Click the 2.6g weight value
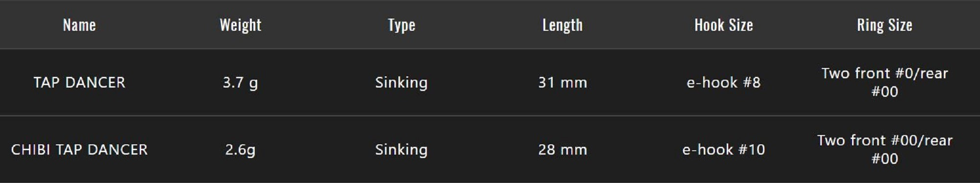This screenshot has width=980, height=183. (x=240, y=149)
